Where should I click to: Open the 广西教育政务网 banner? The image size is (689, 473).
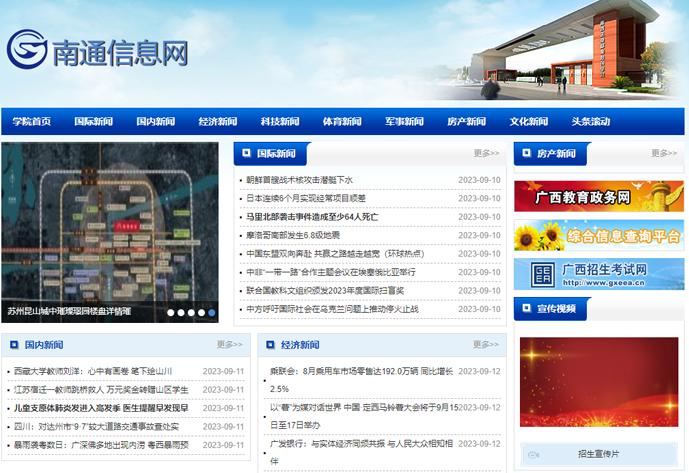pyautogui.click(x=598, y=196)
